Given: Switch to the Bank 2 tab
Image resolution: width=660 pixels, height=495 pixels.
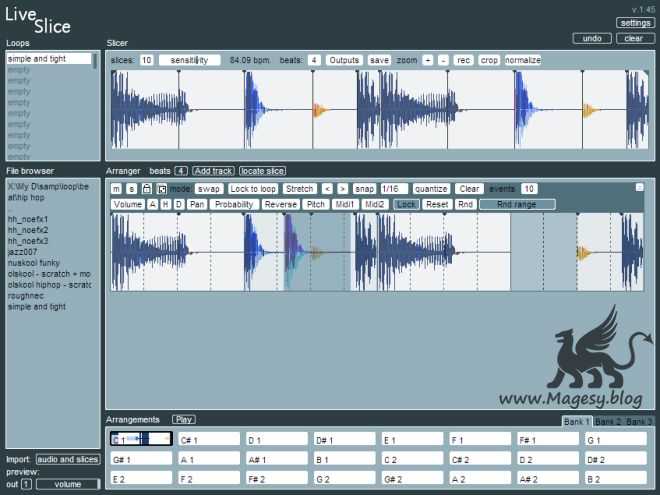Looking at the screenshot, I should click(608, 422).
